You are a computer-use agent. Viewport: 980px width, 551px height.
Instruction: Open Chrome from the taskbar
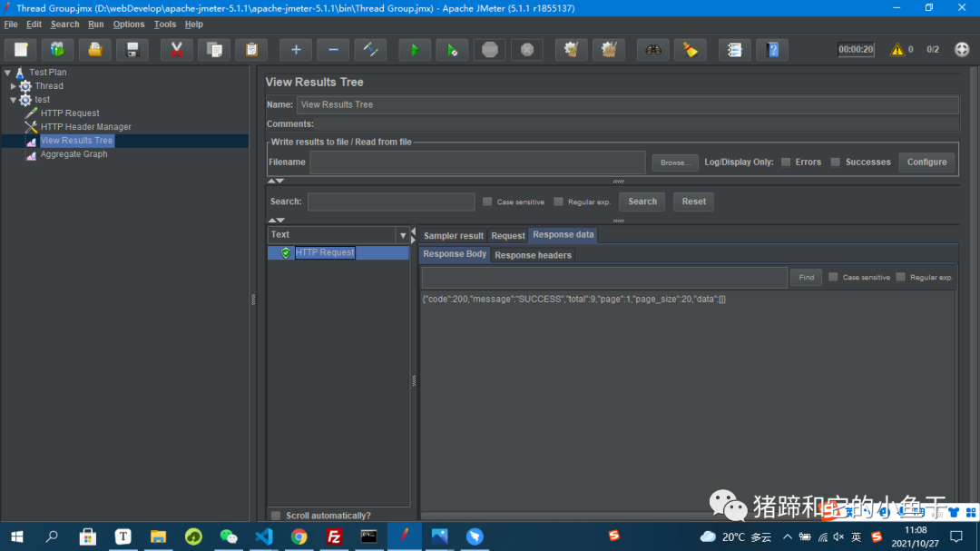point(299,536)
